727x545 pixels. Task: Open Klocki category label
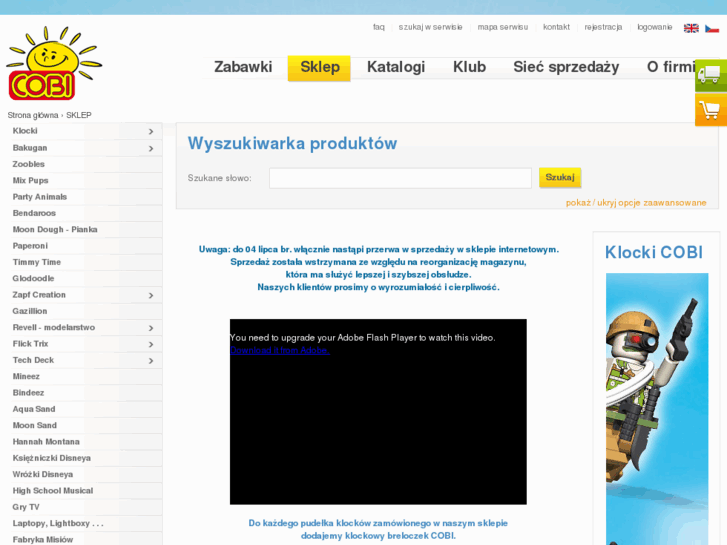pyautogui.click(x=25, y=131)
